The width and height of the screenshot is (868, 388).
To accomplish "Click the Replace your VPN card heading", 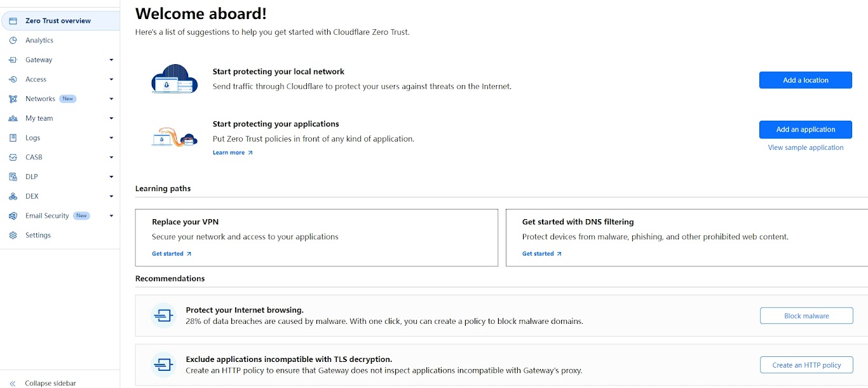I will [186, 222].
